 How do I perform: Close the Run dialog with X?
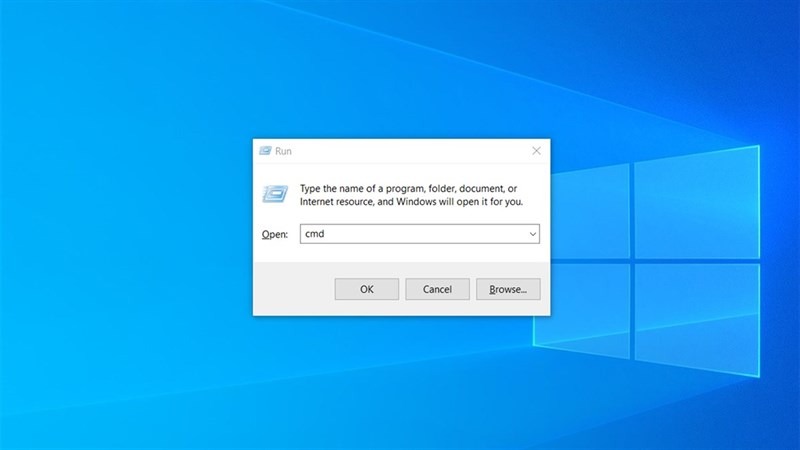[x=536, y=151]
